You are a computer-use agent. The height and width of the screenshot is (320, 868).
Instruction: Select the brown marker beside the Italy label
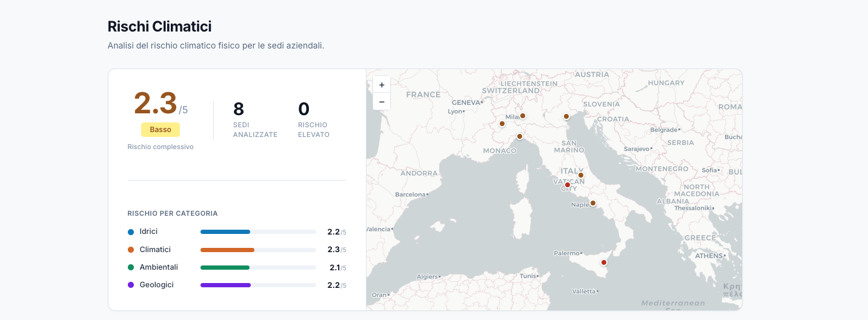(x=580, y=175)
